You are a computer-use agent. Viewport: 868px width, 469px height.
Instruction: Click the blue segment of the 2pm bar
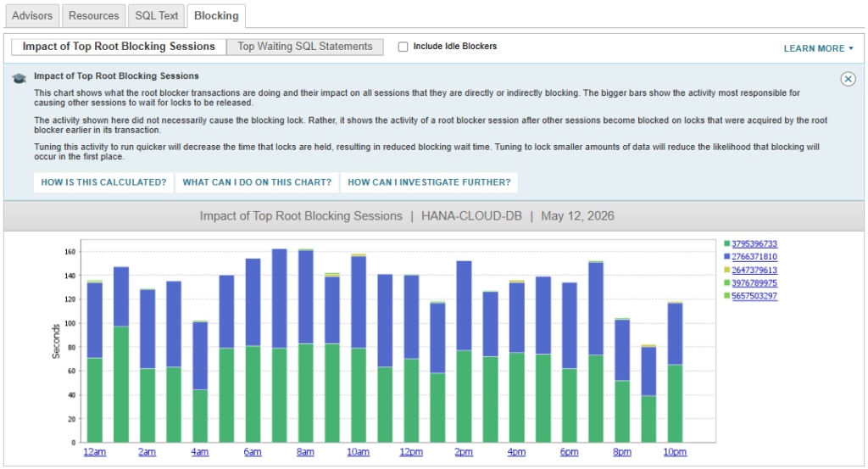click(464, 306)
